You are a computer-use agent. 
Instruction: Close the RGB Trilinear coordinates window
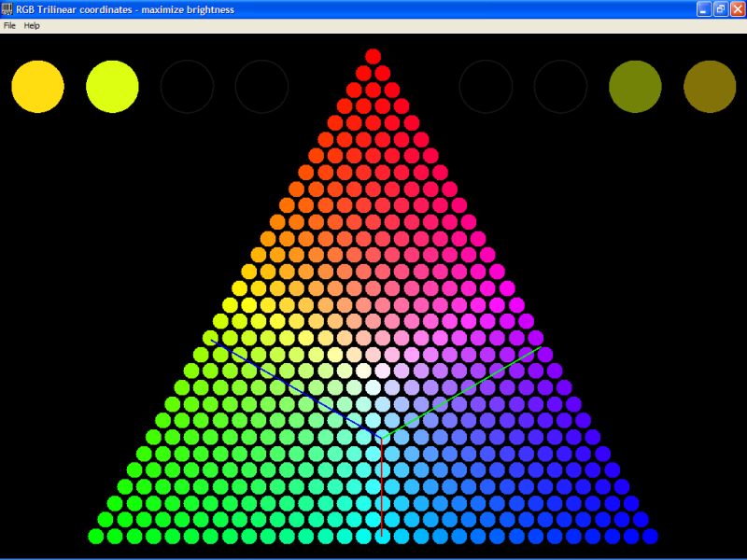click(x=738, y=9)
